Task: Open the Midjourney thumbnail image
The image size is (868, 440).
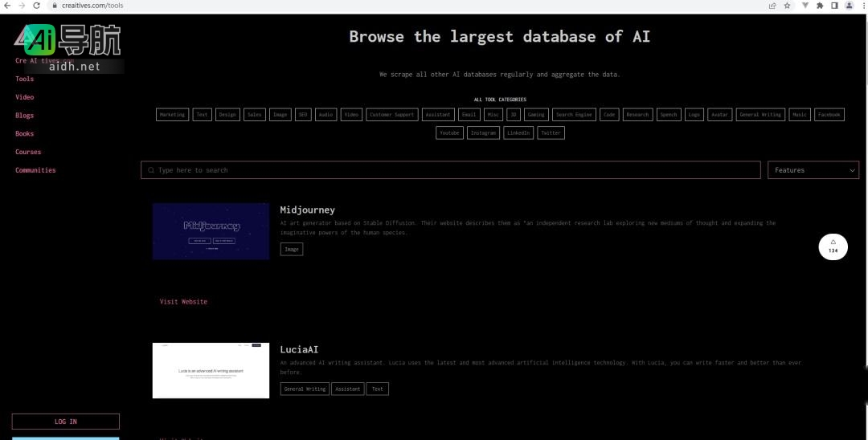Action: click(x=211, y=231)
